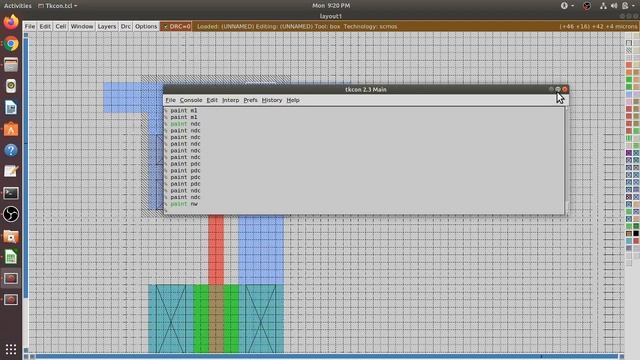Screen dimensions: 640x360
Task: Click the right contact box with X
Action: (x=261, y=318)
